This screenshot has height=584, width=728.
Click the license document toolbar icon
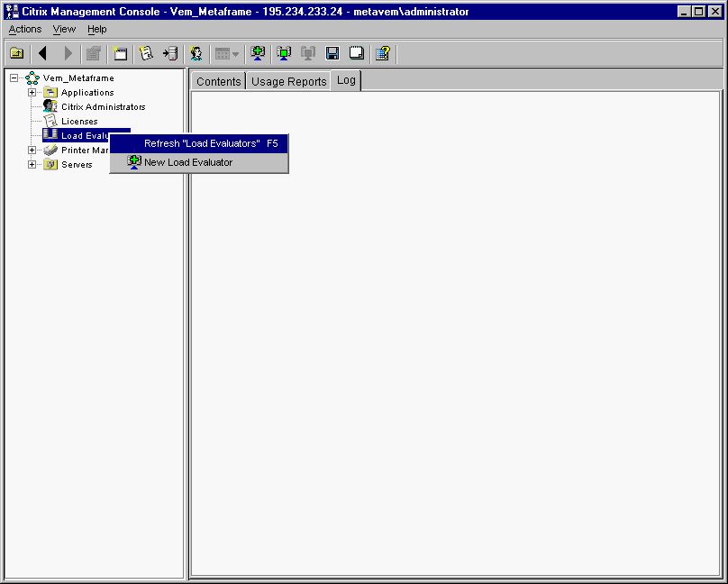[x=146, y=53]
